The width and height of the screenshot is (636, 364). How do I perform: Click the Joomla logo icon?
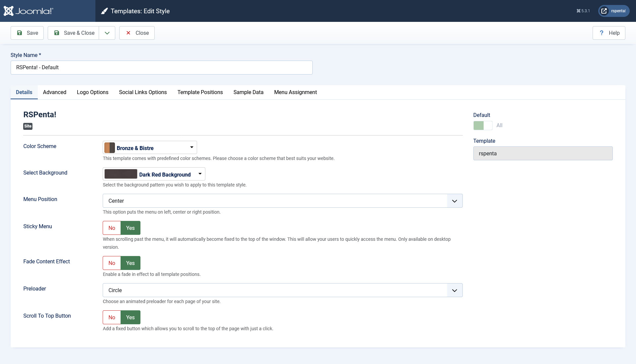[x=9, y=11]
